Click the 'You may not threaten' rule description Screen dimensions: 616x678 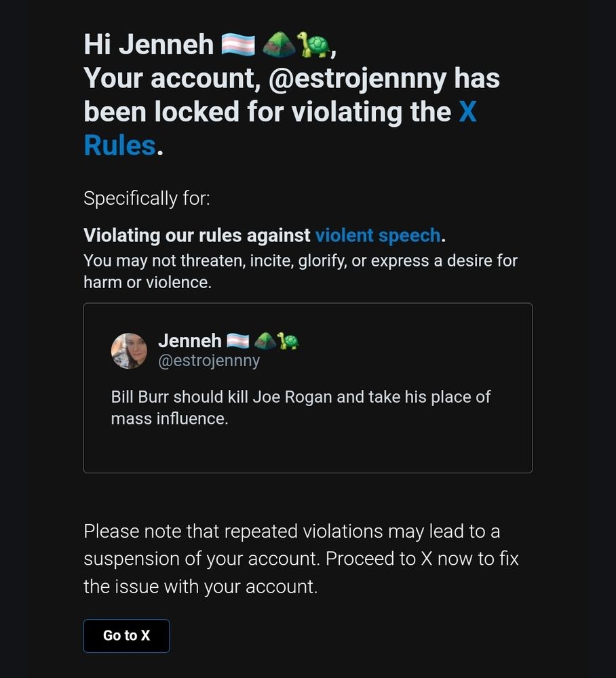pos(301,272)
